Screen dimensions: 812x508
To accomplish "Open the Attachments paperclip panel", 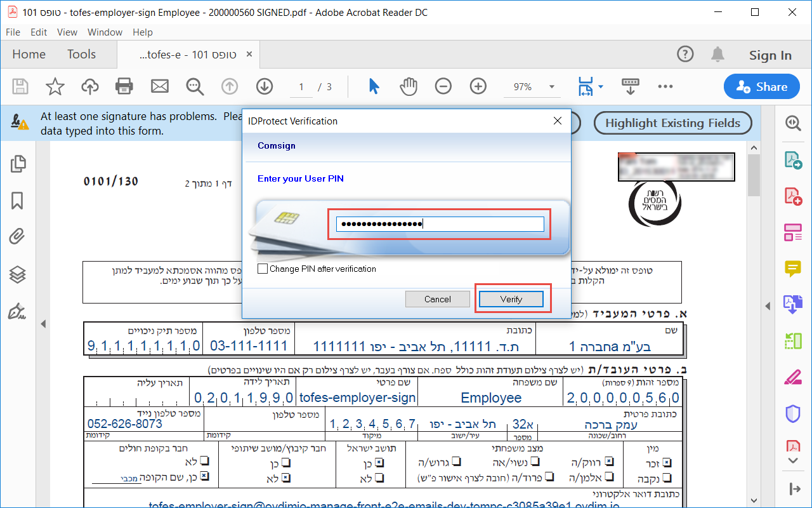I will coord(17,237).
